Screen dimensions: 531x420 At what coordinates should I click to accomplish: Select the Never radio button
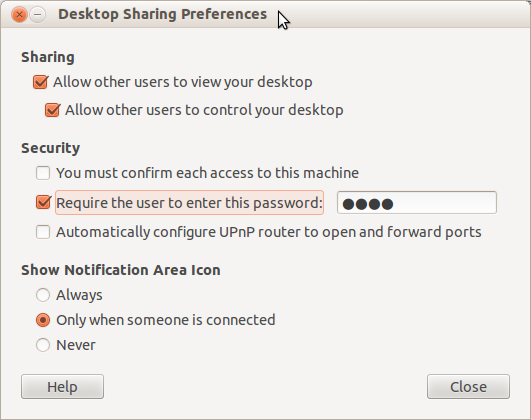(43, 345)
